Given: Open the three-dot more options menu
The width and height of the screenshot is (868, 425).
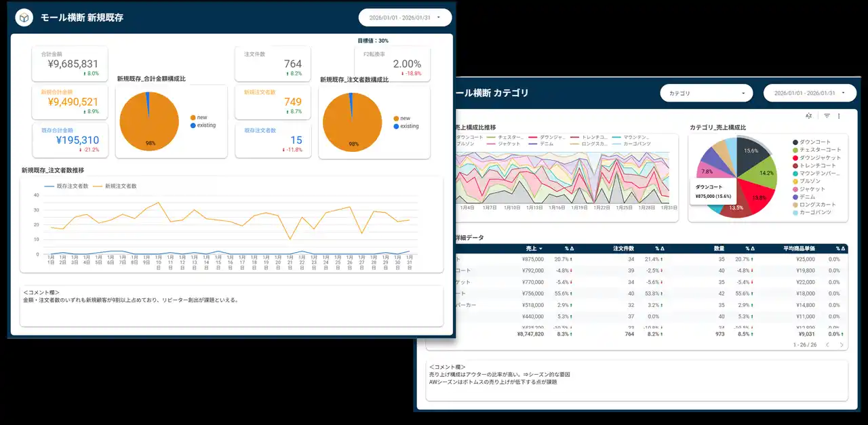Looking at the screenshot, I should click(839, 116).
